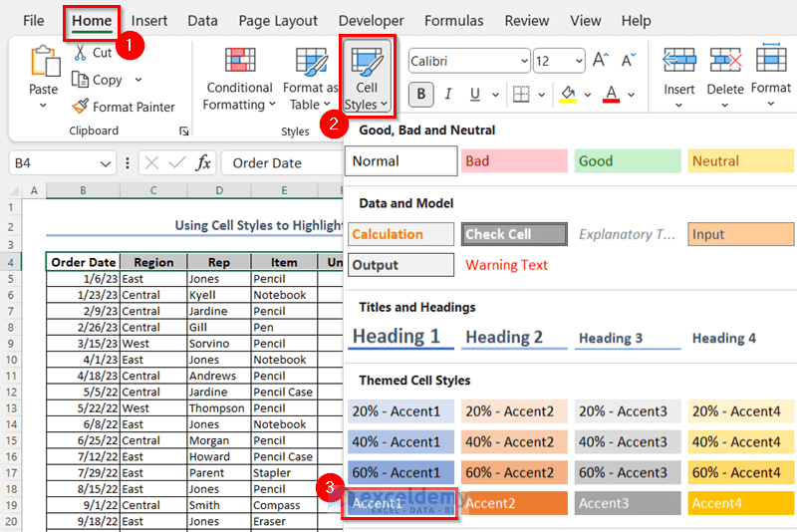This screenshot has height=532, width=797.
Task: Expand the Borders dropdown arrow
Action: coord(541,95)
